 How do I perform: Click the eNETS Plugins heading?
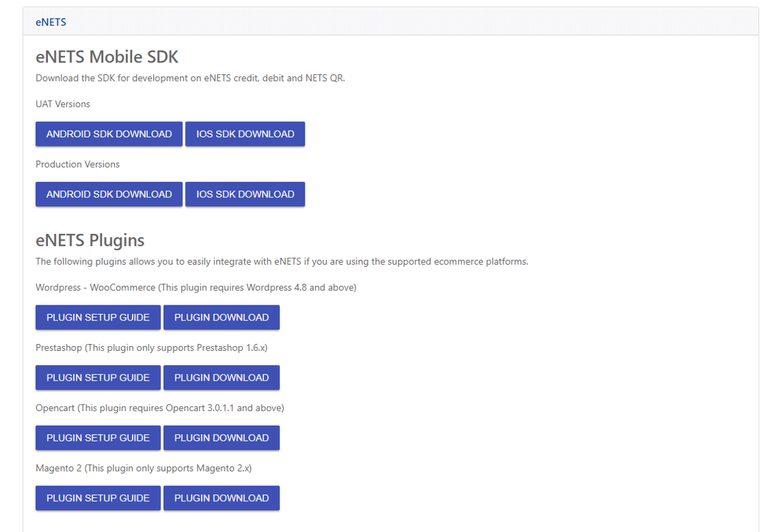point(90,241)
